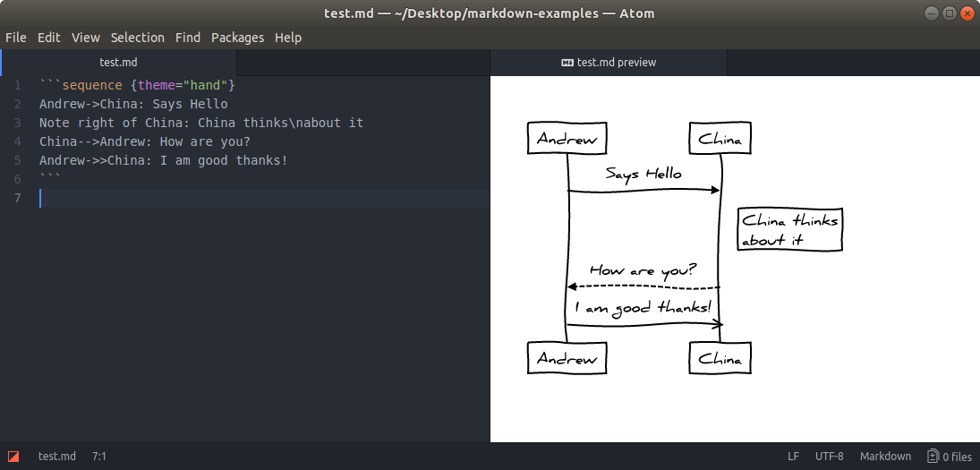The height and width of the screenshot is (470, 980).
Task: Click line number 5 in gutter
Action: pos(18,160)
